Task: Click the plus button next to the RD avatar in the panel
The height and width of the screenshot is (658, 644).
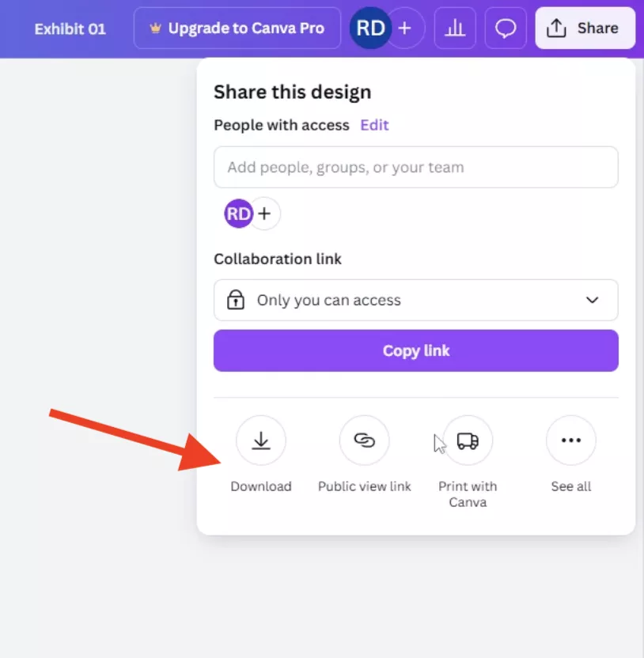Action: click(265, 214)
